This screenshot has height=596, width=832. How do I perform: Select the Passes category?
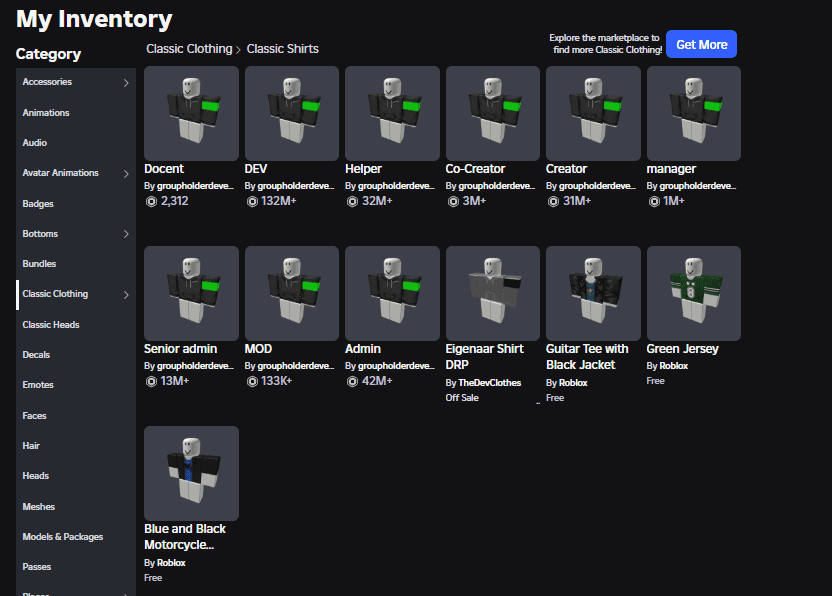click(76, 567)
